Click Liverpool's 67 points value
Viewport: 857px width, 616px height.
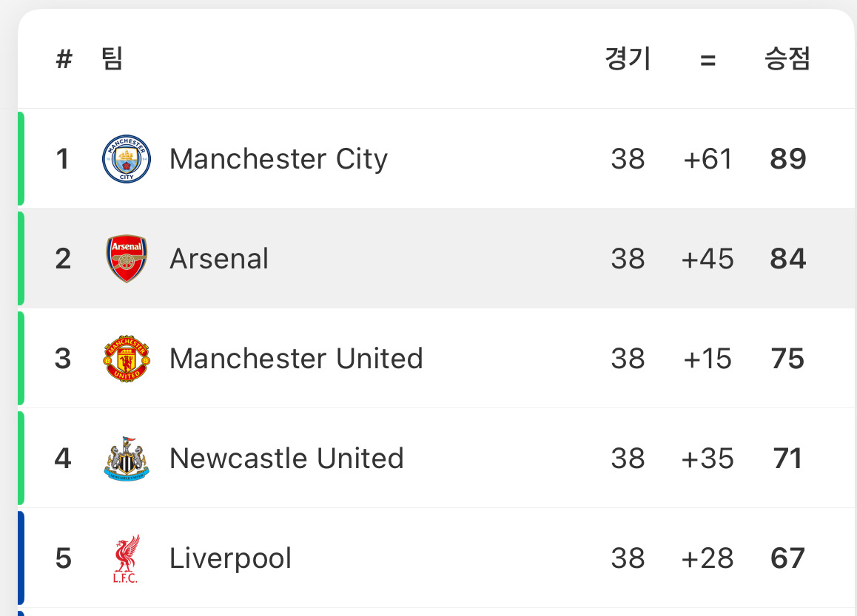(787, 558)
